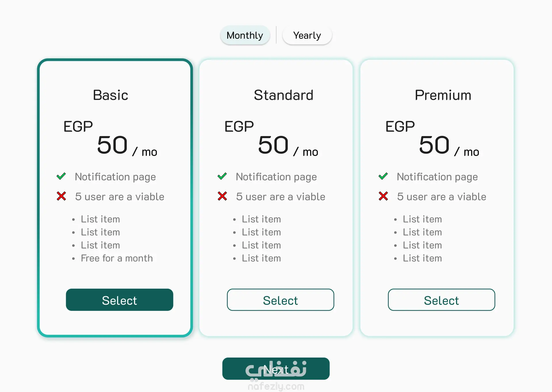Screen dimensions: 552x392
Task: Click red X icon in Basic plan
Action: [x=61, y=196]
